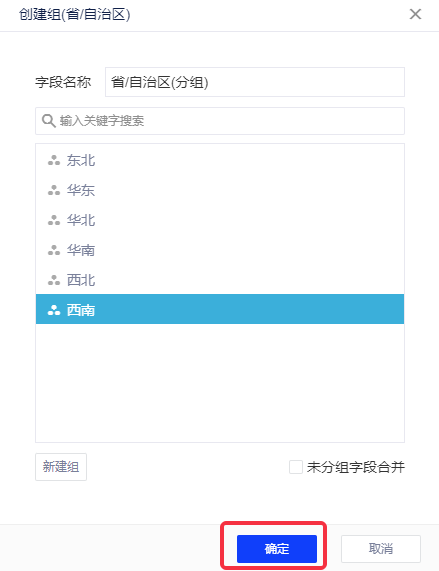This screenshot has width=439, height=571.
Task: Click the group icon beside 华东
Action: (x=54, y=190)
